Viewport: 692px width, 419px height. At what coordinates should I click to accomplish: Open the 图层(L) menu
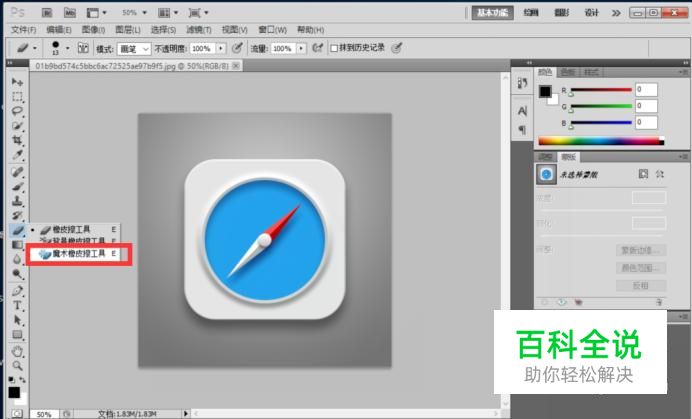tap(128, 30)
